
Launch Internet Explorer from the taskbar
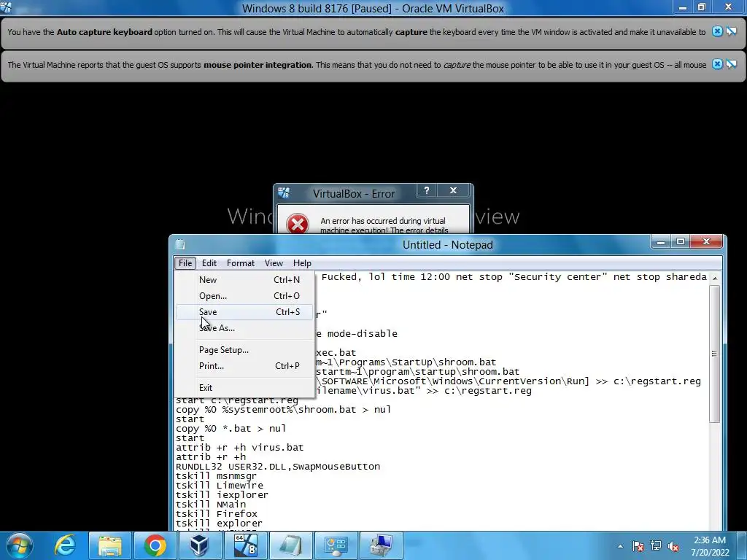(x=65, y=545)
